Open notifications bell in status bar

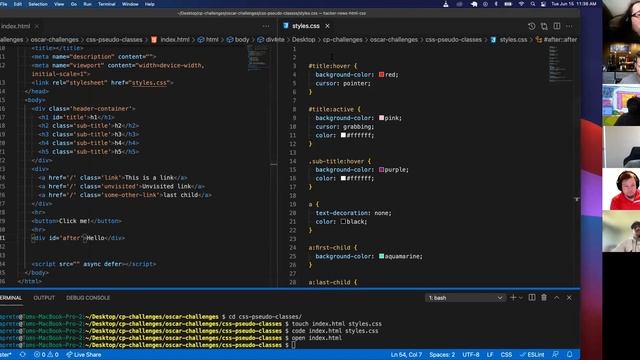pos(570,355)
